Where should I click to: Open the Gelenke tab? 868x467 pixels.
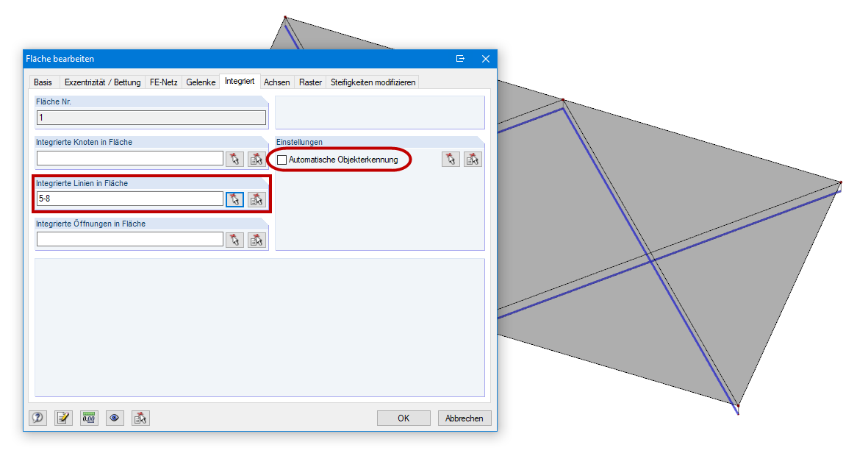point(201,82)
